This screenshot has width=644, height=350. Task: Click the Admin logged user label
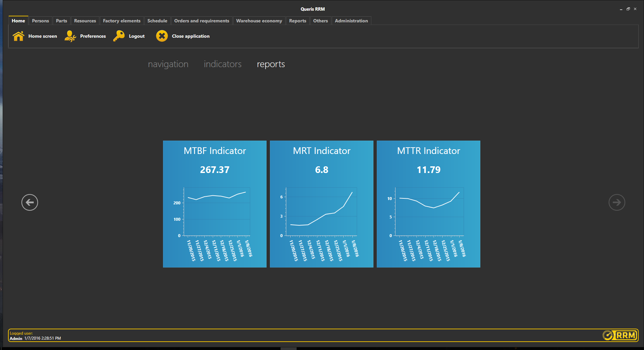pyautogui.click(x=16, y=338)
